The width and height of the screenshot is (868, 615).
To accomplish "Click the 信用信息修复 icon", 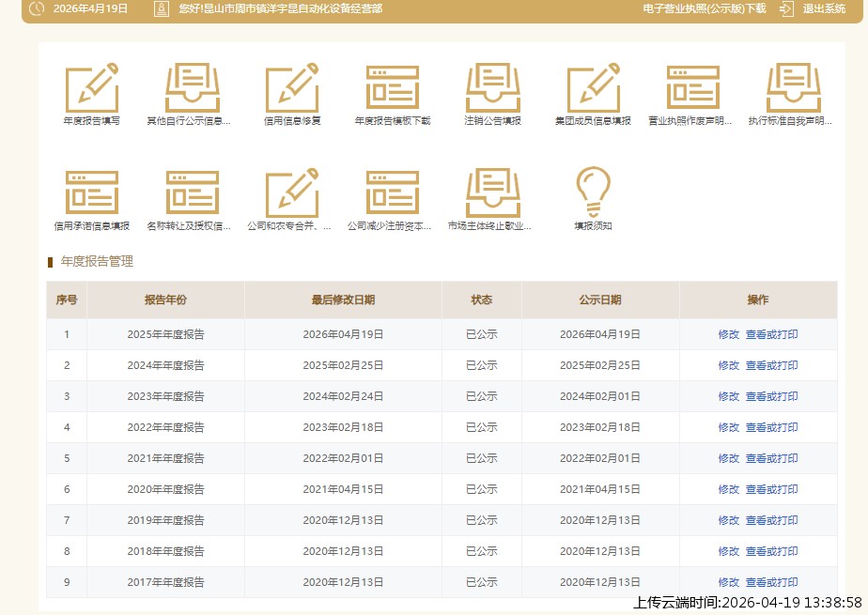I will click(x=292, y=88).
